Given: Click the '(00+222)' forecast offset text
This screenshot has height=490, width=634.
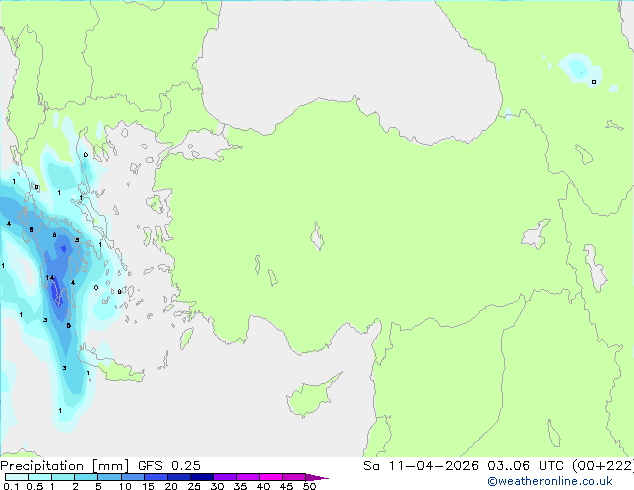Looking at the screenshot, I should tap(602, 466).
